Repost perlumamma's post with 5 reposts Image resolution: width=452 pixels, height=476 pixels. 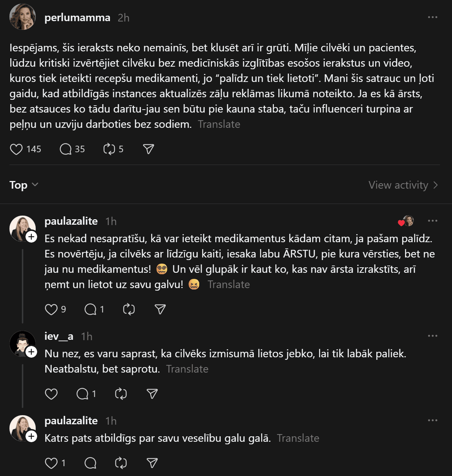click(109, 149)
